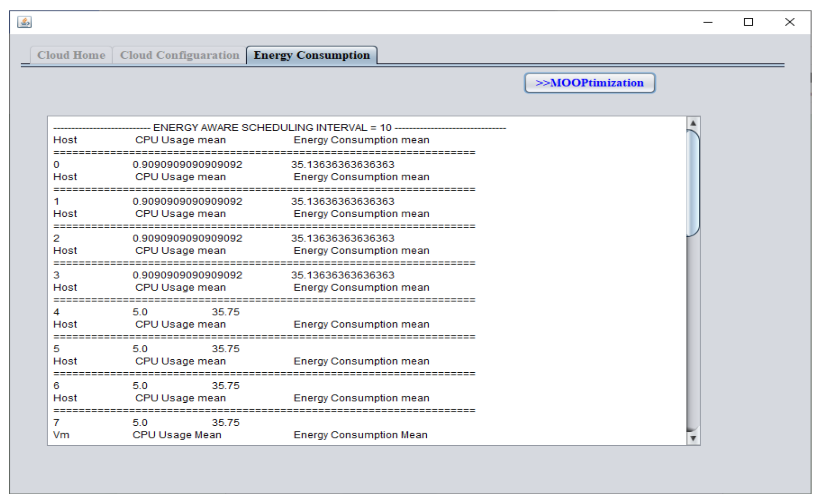This screenshot has height=504, width=825.
Task: Close the application window
Action: click(789, 22)
